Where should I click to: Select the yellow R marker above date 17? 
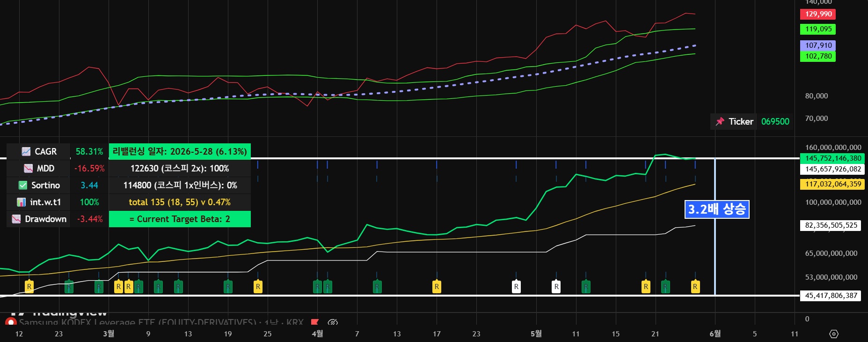point(437,287)
